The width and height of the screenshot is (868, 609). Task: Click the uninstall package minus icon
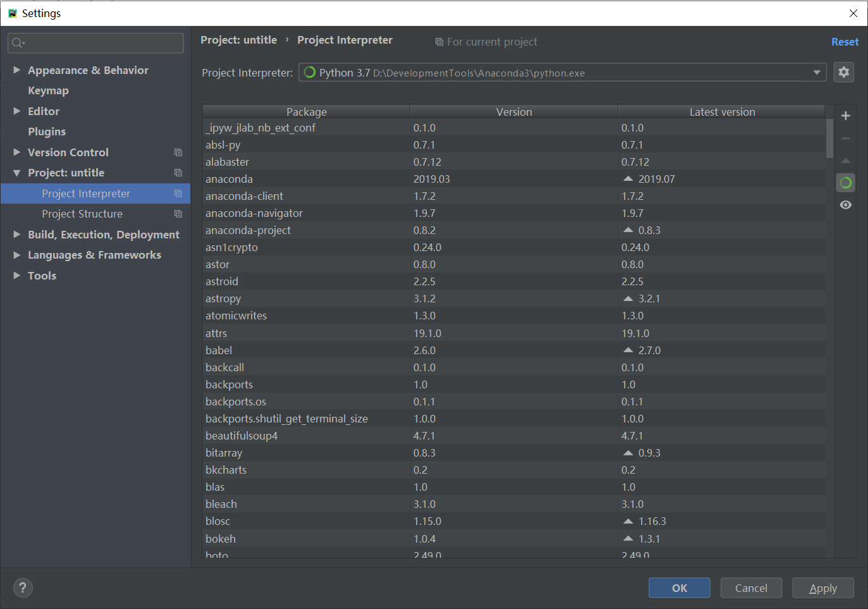[x=845, y=138]
